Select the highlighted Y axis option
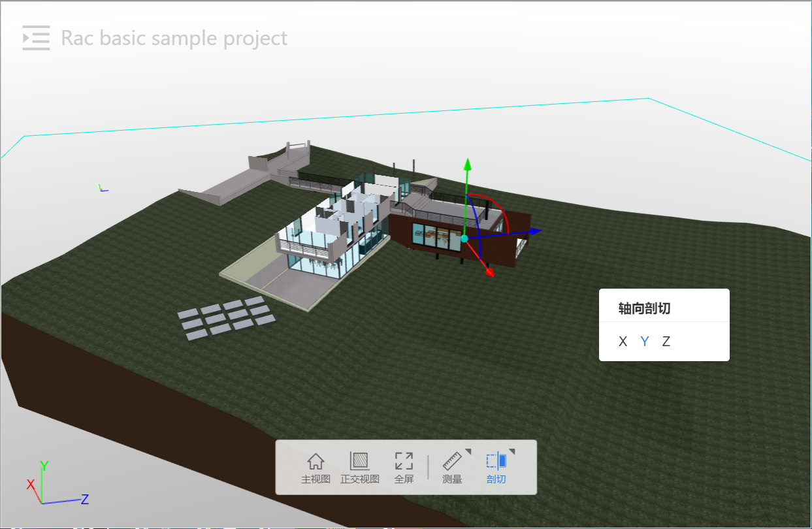812x529 pixels. click(x=645, y=342)
